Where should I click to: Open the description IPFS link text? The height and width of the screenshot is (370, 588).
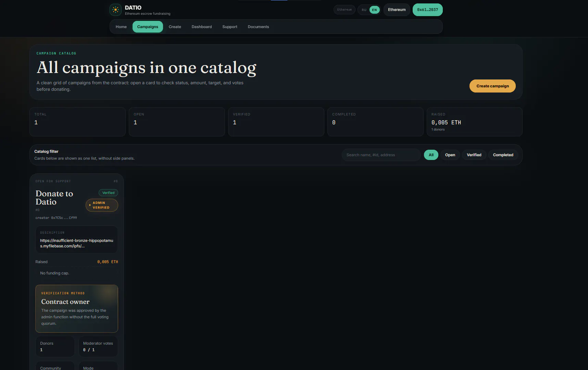tap(77, 243)
